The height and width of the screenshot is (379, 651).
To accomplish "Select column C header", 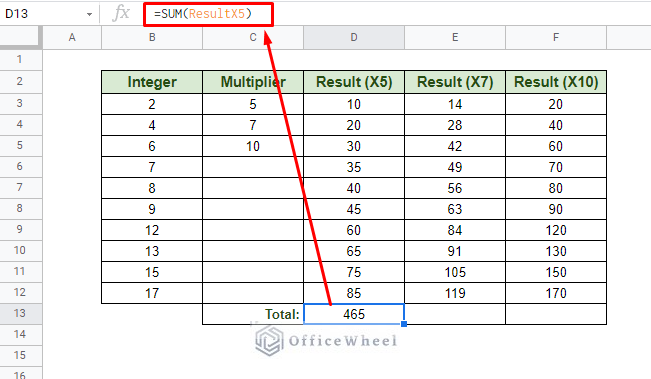I will 253,38.
